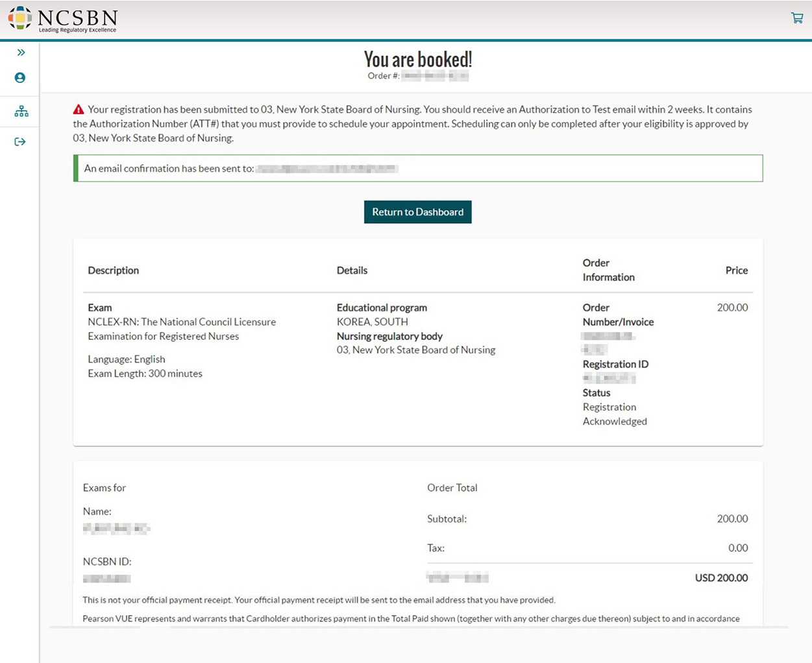
Task: Click the 'Order #:' label
Action: coord(384,76)
